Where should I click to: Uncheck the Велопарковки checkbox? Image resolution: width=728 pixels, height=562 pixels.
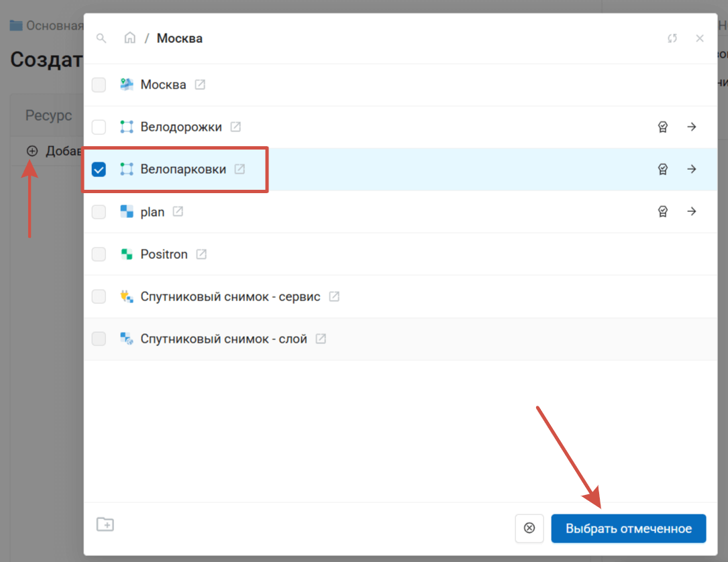pyautogui.click(x=99, y=169)
